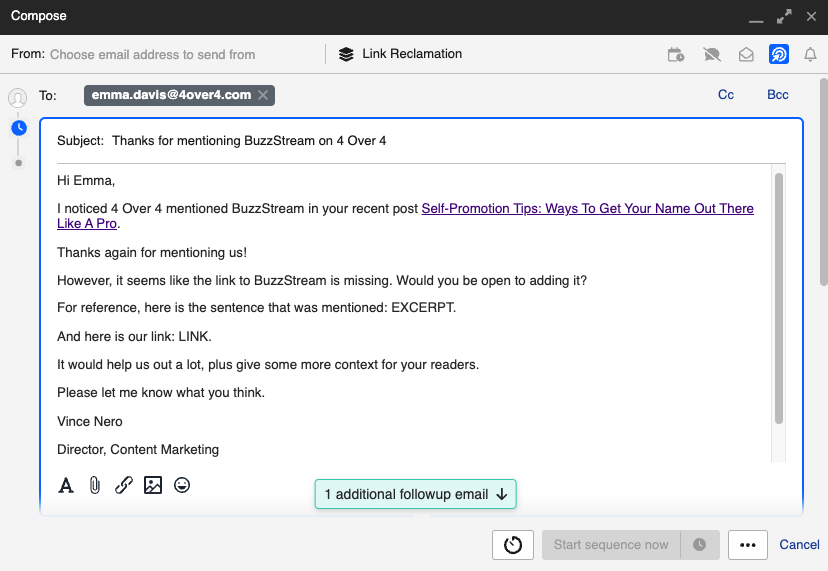Open the schedule clock beside Start sequence
Viewport: 828px width, 571px height.
(x=699, y=545)
